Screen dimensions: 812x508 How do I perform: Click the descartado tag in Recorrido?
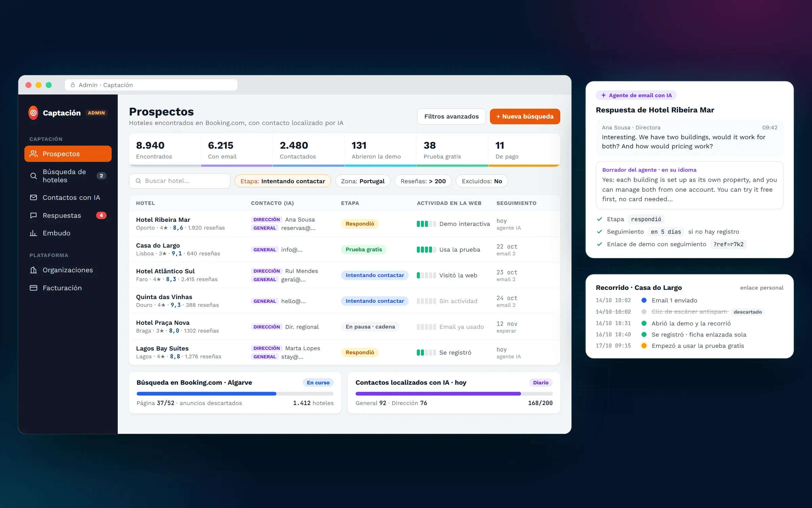(748, 312)
